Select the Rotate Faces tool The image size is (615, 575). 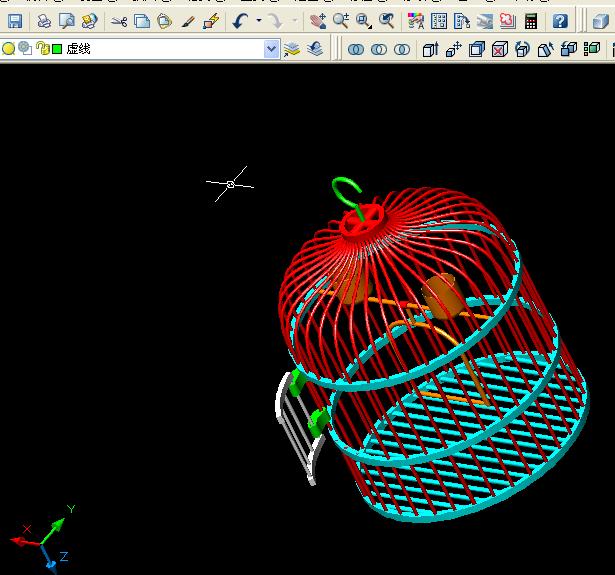point(523,49)
